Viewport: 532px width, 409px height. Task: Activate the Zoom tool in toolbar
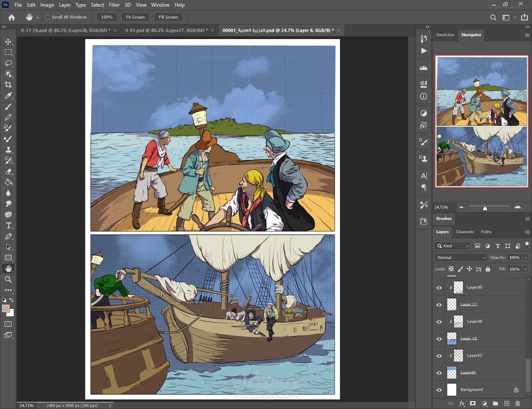[x=8, y=279]
